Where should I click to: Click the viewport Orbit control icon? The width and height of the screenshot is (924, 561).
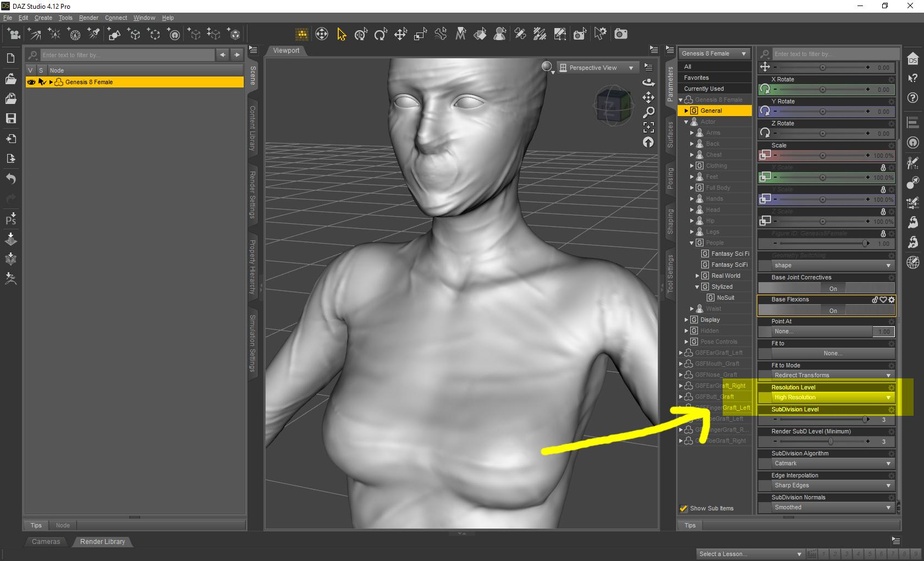point(649,82)
